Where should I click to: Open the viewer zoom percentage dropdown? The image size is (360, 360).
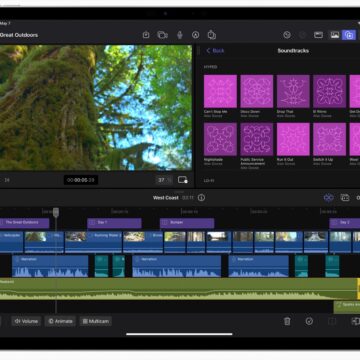pos(164,180)
